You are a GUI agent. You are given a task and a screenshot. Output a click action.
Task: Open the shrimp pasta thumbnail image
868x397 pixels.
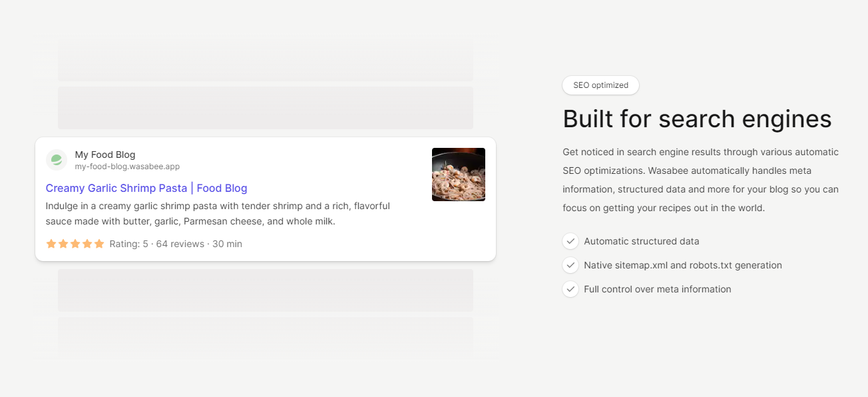[459, 175]
